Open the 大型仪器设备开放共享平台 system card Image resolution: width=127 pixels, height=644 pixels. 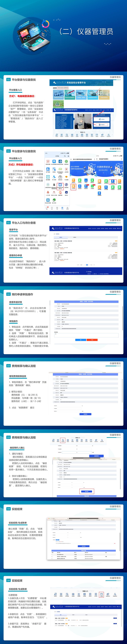point(93,95)
